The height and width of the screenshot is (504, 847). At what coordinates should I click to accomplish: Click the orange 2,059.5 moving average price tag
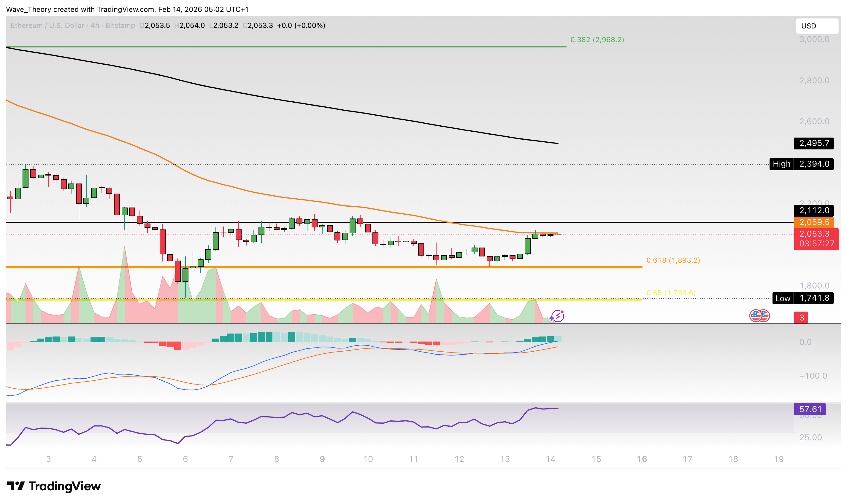[813, 222]
